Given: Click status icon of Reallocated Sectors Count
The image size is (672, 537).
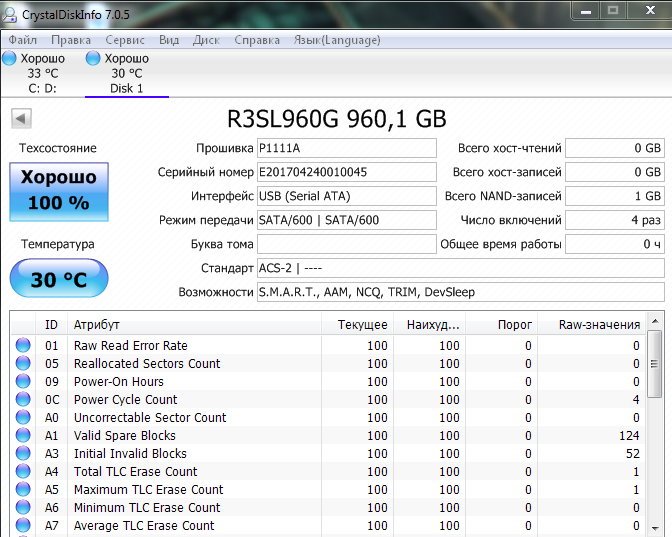Looking at the screenshot, I should 23,363.
